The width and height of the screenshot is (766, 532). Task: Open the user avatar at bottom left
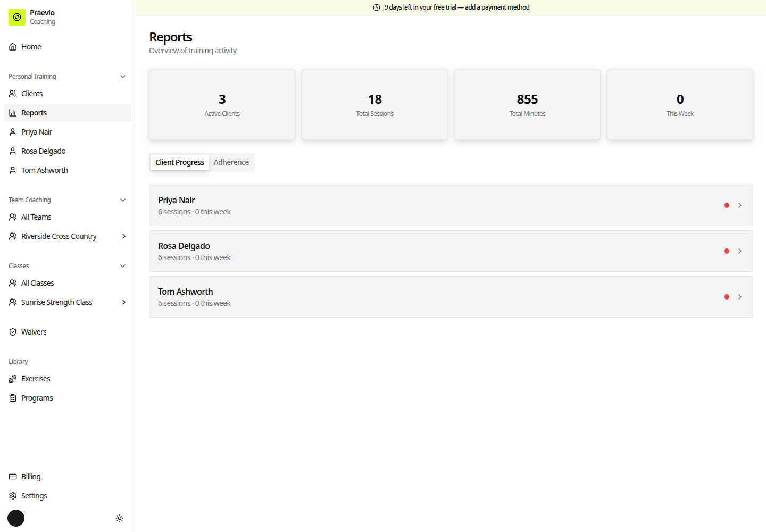pyautogui.click(x=16, y=518)
